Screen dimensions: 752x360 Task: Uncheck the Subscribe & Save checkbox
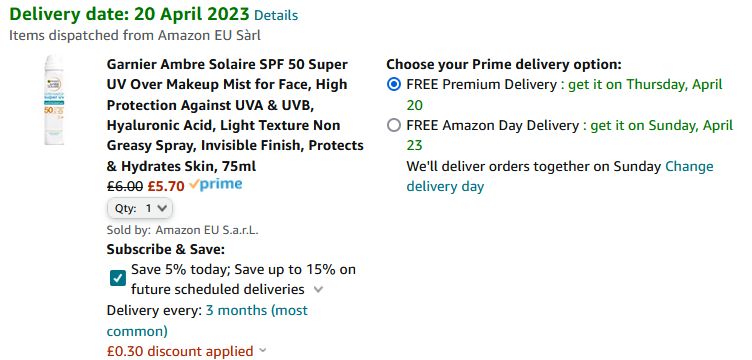pos(118,278)
